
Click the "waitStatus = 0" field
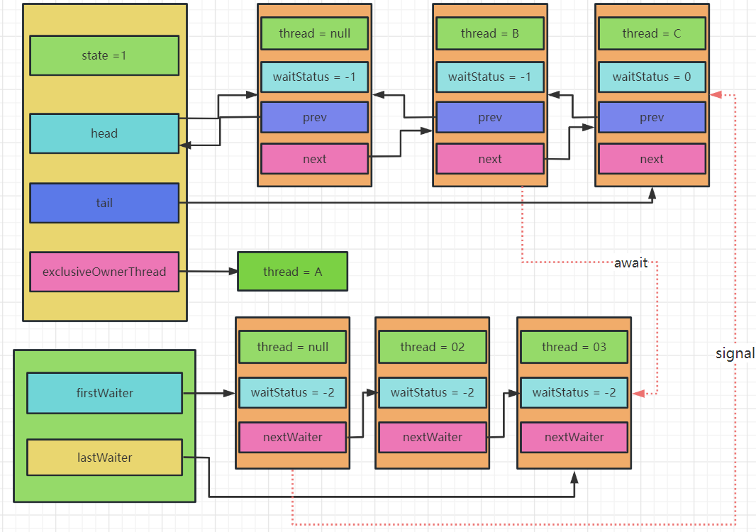click(x=651, y=77)
